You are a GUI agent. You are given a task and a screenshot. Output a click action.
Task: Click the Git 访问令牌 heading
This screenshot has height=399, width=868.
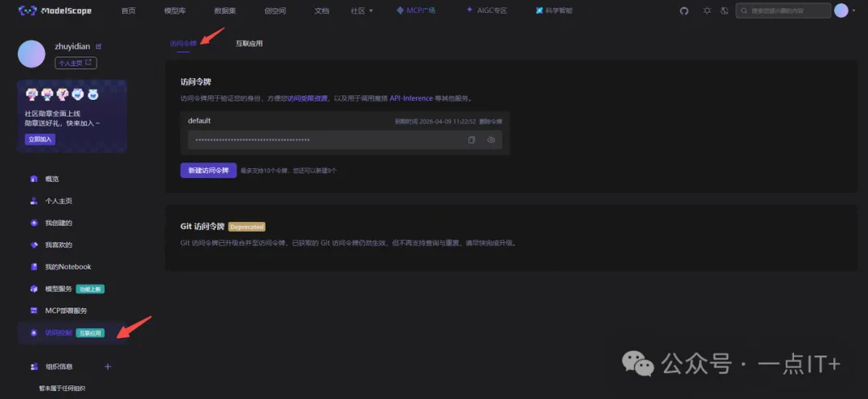203,227
